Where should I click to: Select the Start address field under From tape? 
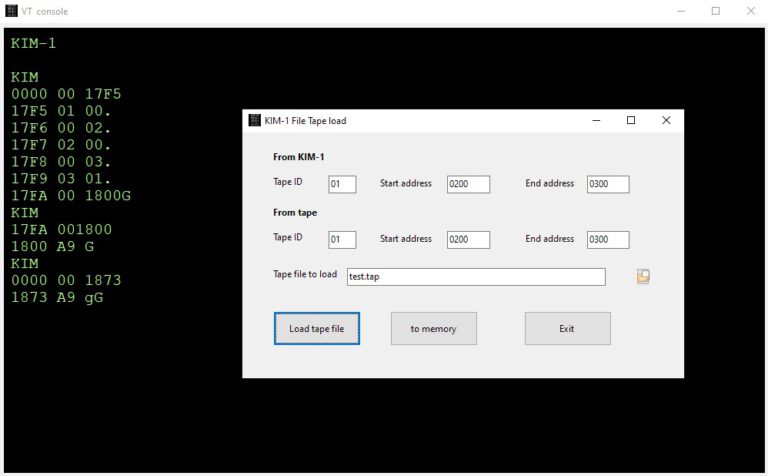[468, 240]
